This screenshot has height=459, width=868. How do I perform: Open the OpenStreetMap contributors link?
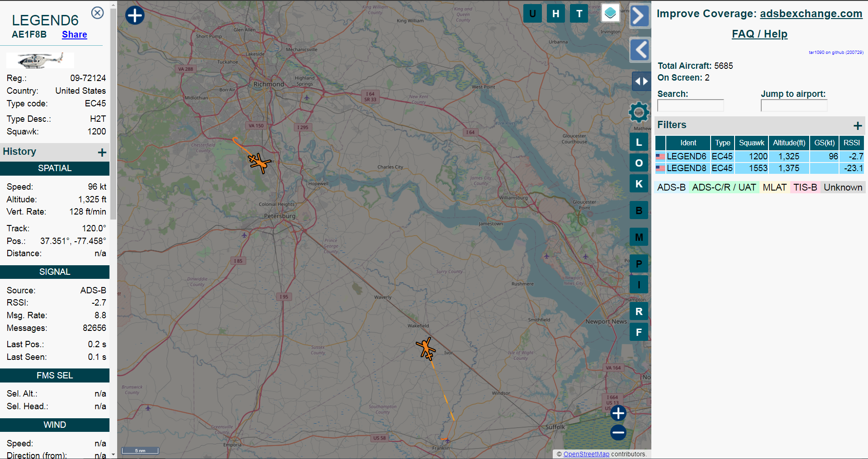(x=586, y=454)
